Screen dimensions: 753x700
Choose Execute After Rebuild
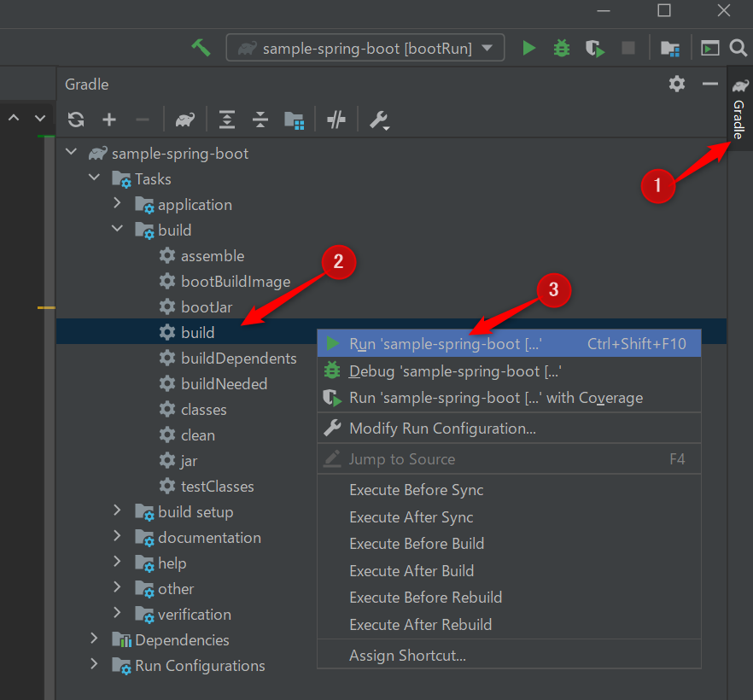[x=509, y=625]
